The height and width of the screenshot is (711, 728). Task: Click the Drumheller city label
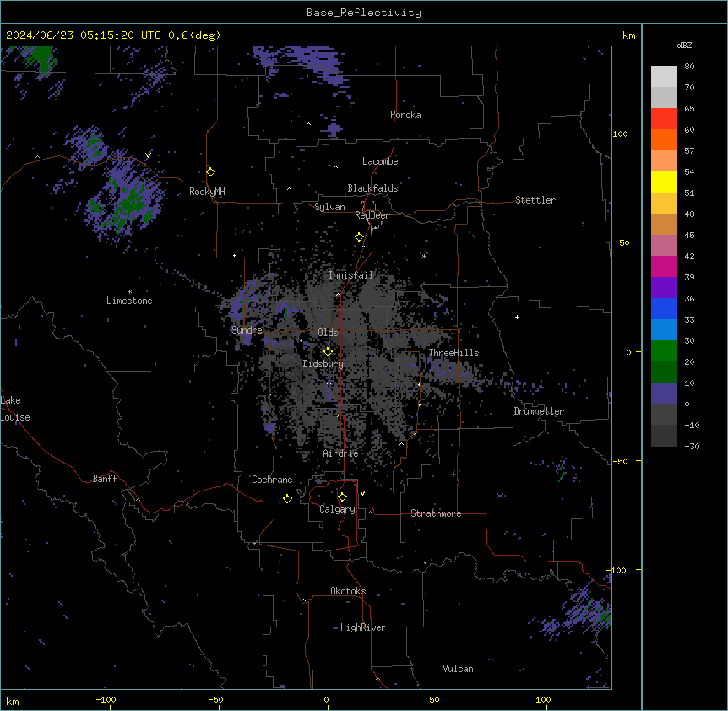pos(539,411)
